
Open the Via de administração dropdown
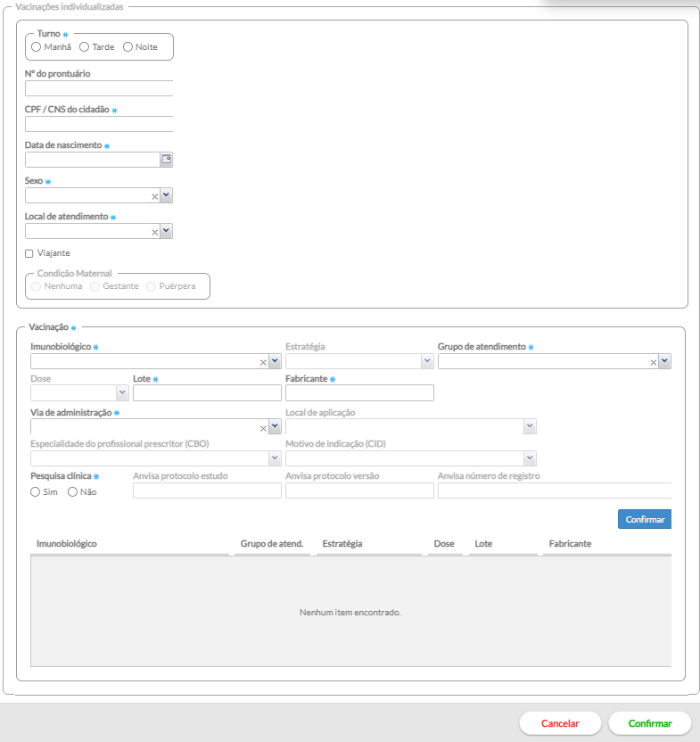tap(275, 427)
